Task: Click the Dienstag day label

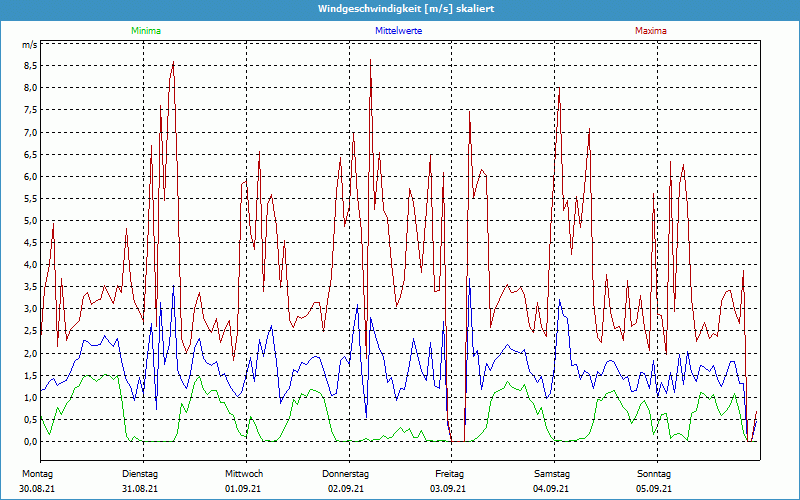Action: click(140, 474)
